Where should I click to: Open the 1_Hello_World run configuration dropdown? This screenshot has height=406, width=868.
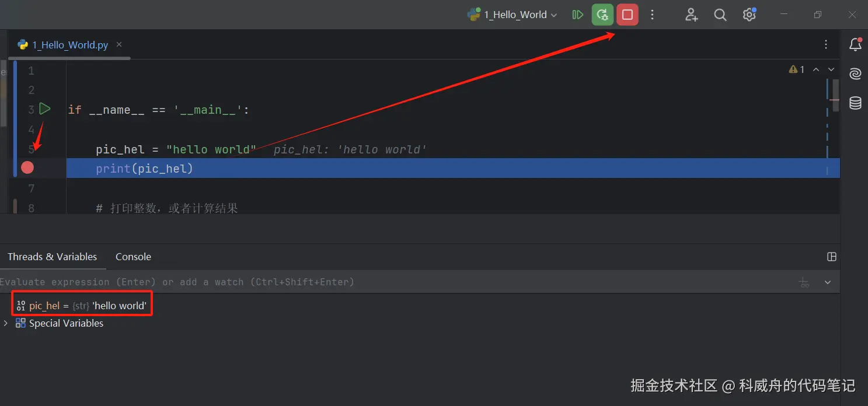[513, 15]
